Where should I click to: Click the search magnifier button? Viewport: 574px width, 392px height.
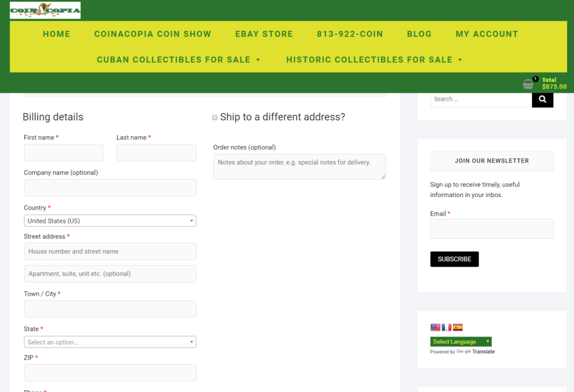pos(542,99)
